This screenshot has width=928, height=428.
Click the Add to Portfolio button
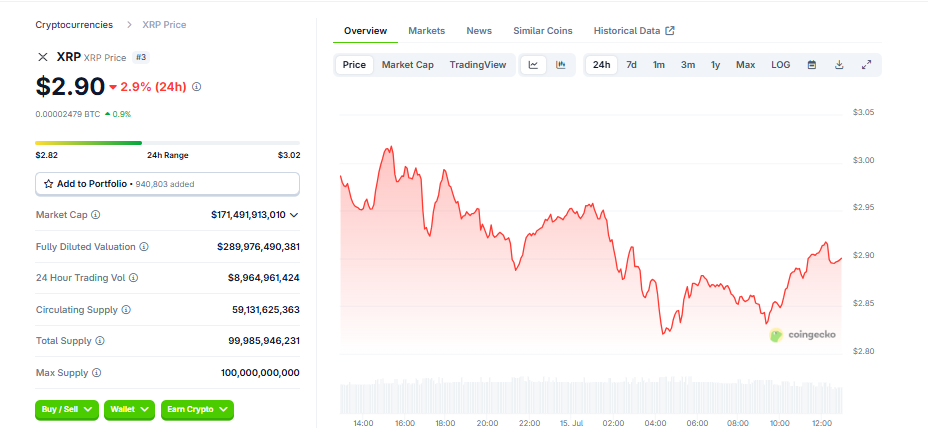pos(167,184)
